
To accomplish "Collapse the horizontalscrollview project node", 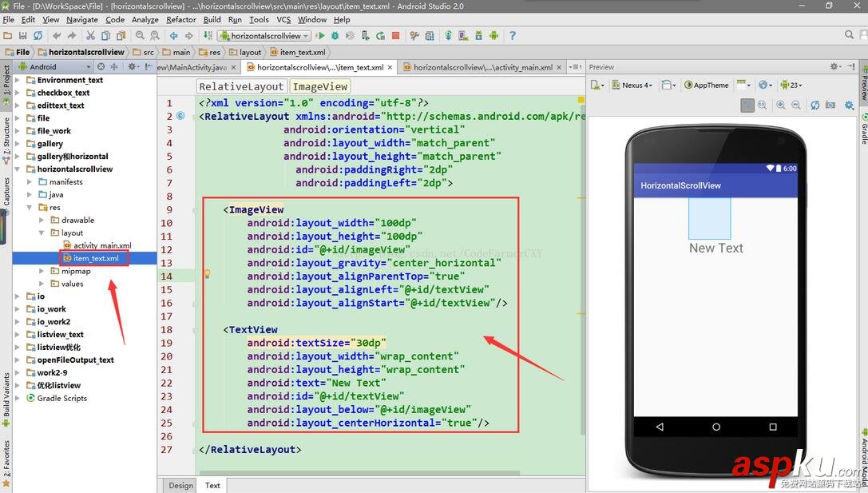I will point(19,169).
